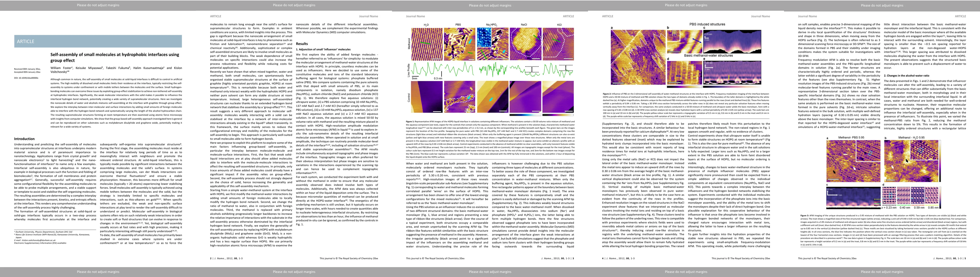Click the KCl control image in Figure 1
980x277 pixels.
(558, 96)
